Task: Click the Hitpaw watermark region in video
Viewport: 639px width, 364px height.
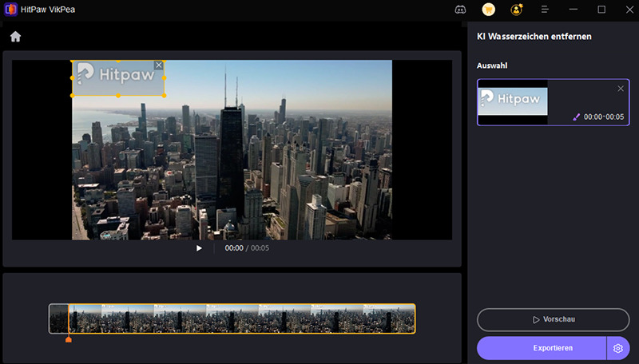Action: (x=118, y=78)
